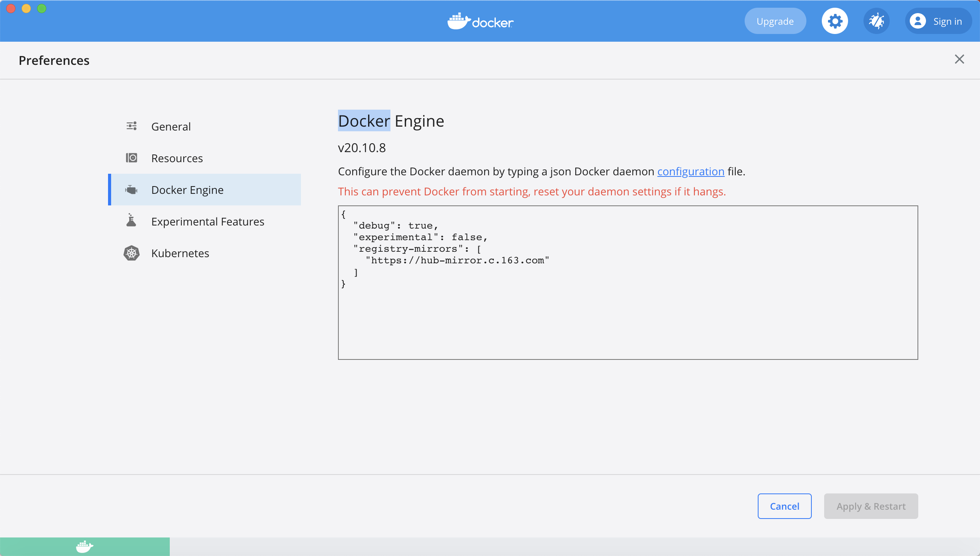The width and height of the screenshot is (980, 556).
Task: Open settings via gear icon
Action: pos(835,21)
